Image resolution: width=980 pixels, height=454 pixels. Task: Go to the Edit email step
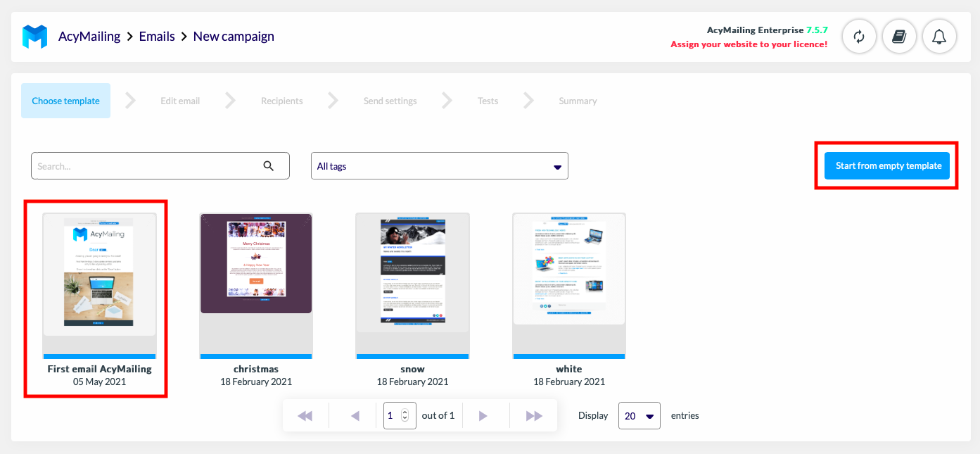pos(180,101)
